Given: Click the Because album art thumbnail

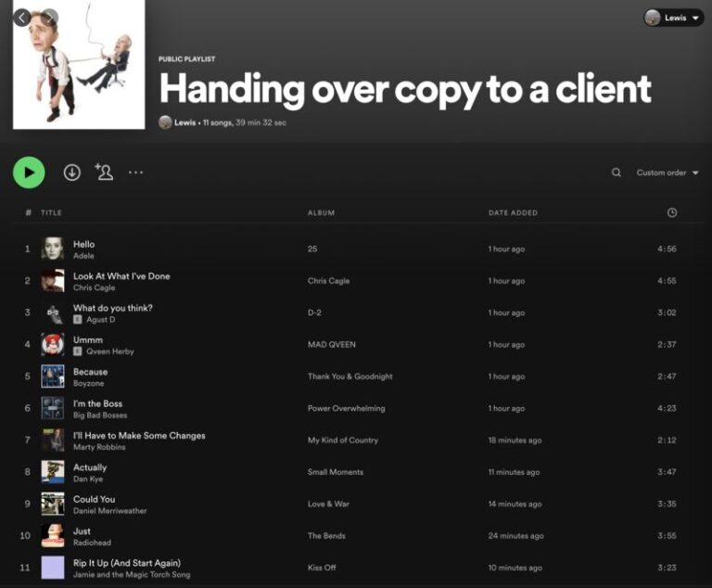Looking at the screenshot, I should [x=53, y=377].
